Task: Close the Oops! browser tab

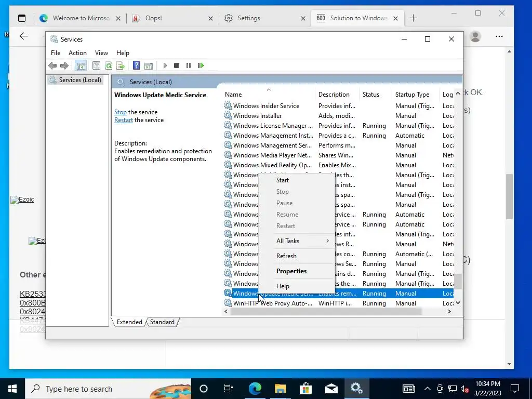Action: point(211,18)
